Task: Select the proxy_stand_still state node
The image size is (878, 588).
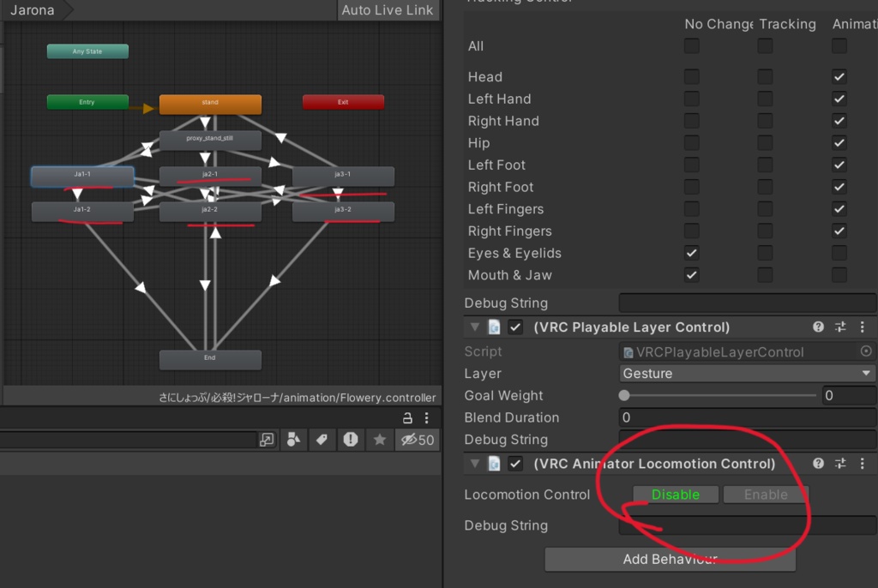Action: click(x=210, y=140)
